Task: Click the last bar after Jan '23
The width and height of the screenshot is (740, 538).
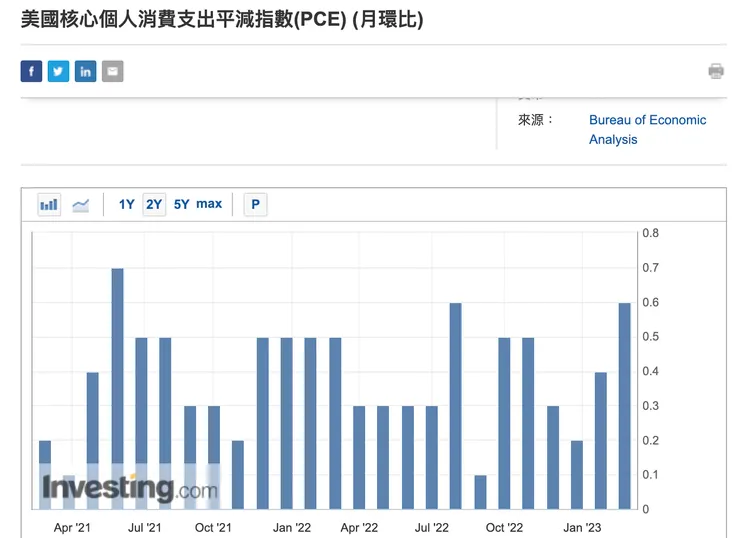Action: [x=624, y=406]
